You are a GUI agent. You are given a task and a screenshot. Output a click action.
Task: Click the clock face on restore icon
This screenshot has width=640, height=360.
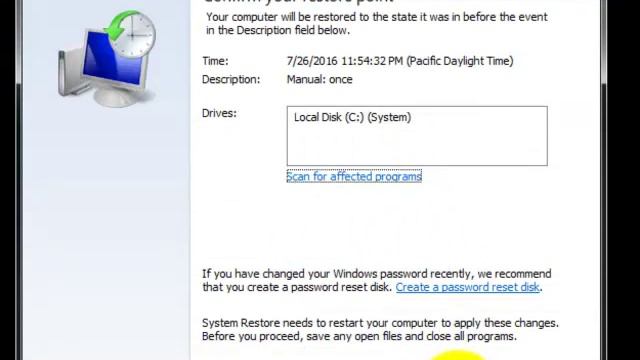(133, 35)
